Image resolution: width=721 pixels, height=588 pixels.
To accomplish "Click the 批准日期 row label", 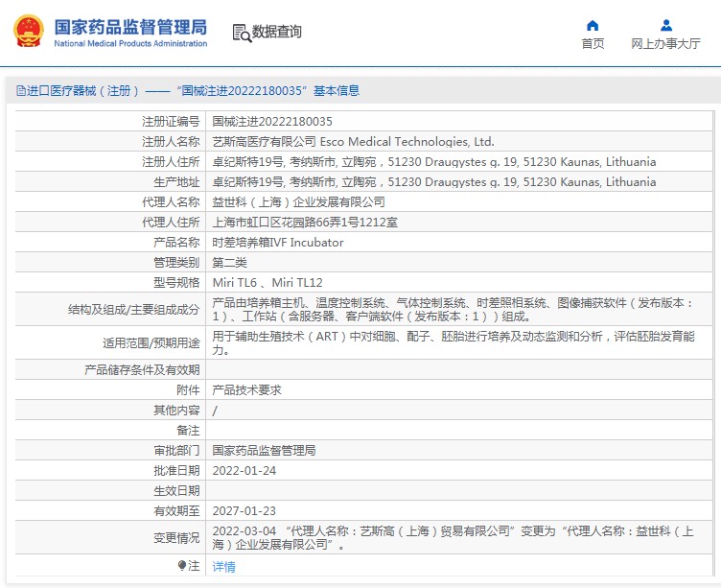I will [x=176, y=471].
